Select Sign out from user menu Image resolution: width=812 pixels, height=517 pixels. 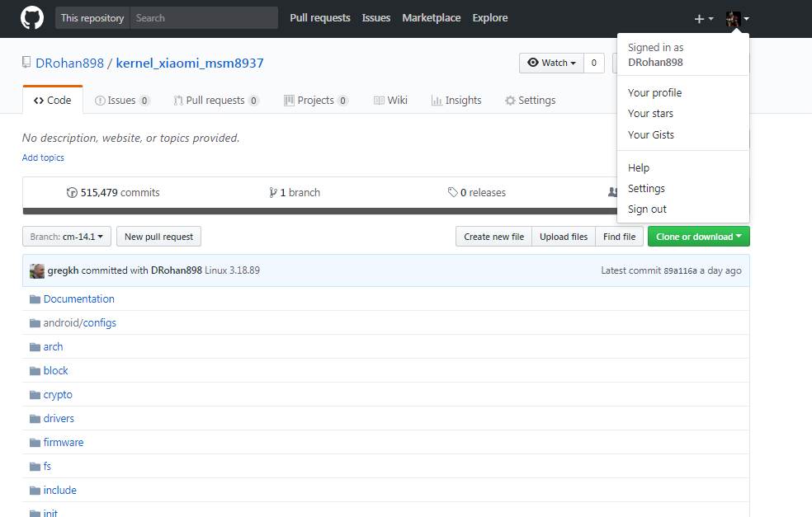(683, 209)
